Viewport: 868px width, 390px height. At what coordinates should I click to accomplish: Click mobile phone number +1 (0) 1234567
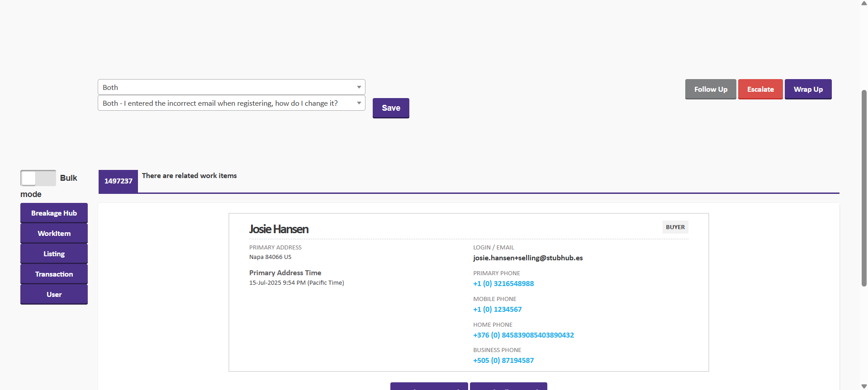tap(497, 310)
